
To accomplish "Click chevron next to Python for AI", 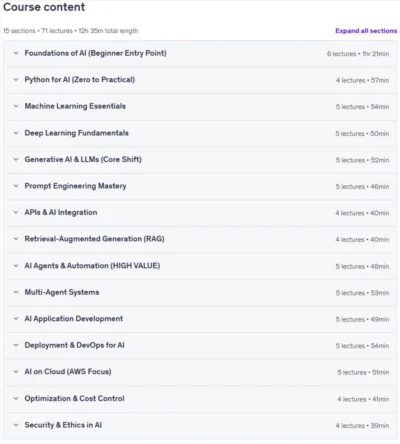I will pos(16,80).
